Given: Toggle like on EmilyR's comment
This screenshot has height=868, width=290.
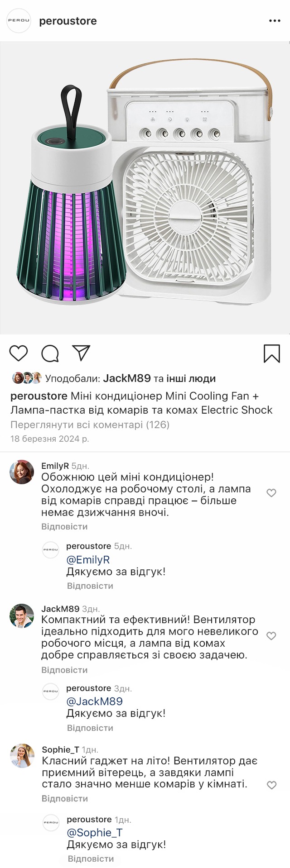Looking at the screenshot, I should (271, 493).
